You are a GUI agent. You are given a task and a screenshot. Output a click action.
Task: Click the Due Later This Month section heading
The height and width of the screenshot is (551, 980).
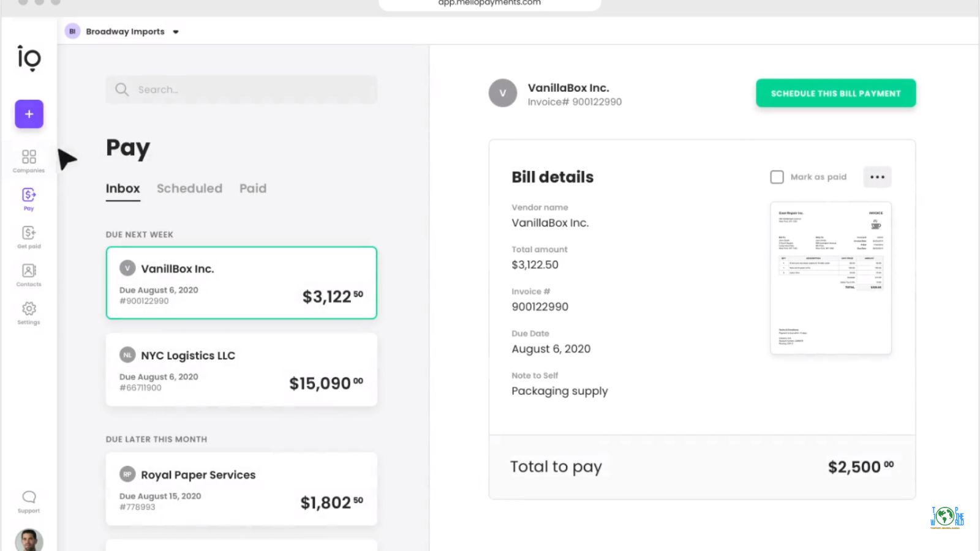(x=156, y=440)
